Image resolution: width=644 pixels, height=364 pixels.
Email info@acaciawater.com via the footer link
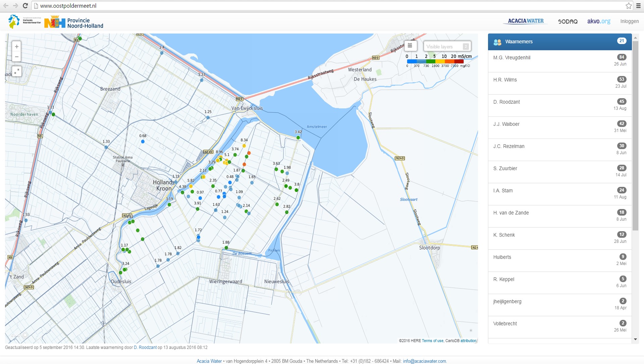click(x=424, y=361)
